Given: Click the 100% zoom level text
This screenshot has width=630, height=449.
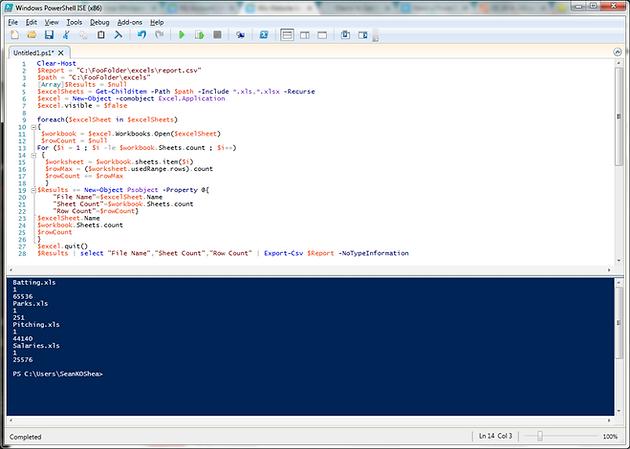Looking at the screenshot, I should (x=610, y=436).
